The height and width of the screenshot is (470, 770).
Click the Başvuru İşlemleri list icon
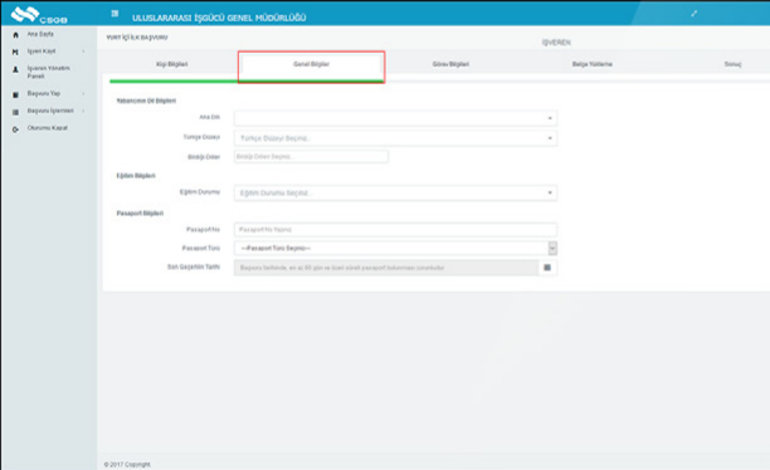pyautogui.click(x=15, y=111)
